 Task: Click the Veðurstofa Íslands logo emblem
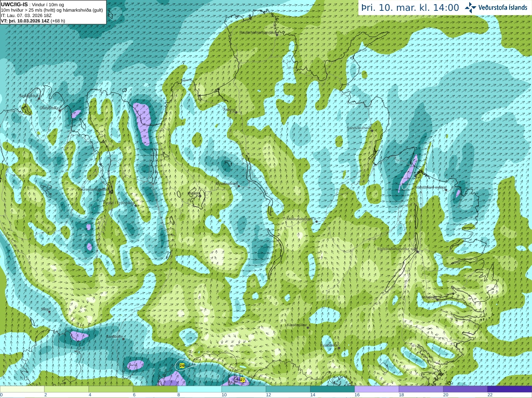(x=470, y=7)
